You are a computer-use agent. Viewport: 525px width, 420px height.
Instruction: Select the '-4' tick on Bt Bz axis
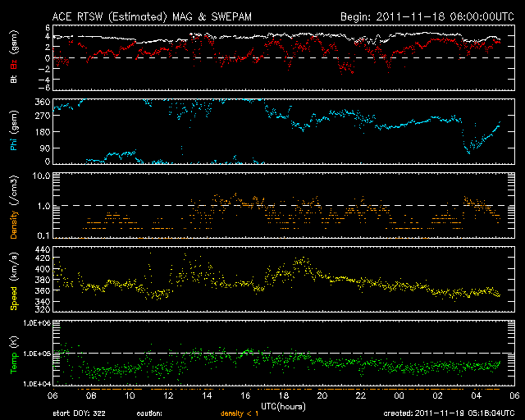(43, 80)
